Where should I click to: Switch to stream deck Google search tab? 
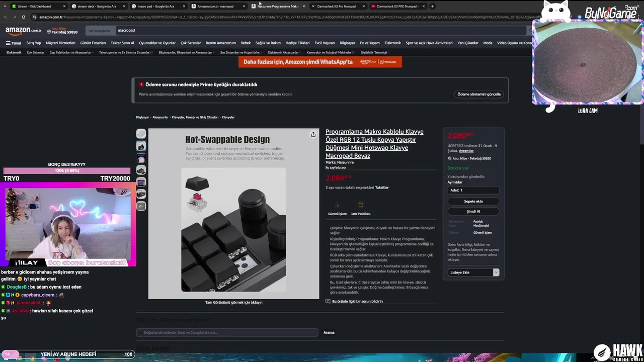tap(98, 6)
